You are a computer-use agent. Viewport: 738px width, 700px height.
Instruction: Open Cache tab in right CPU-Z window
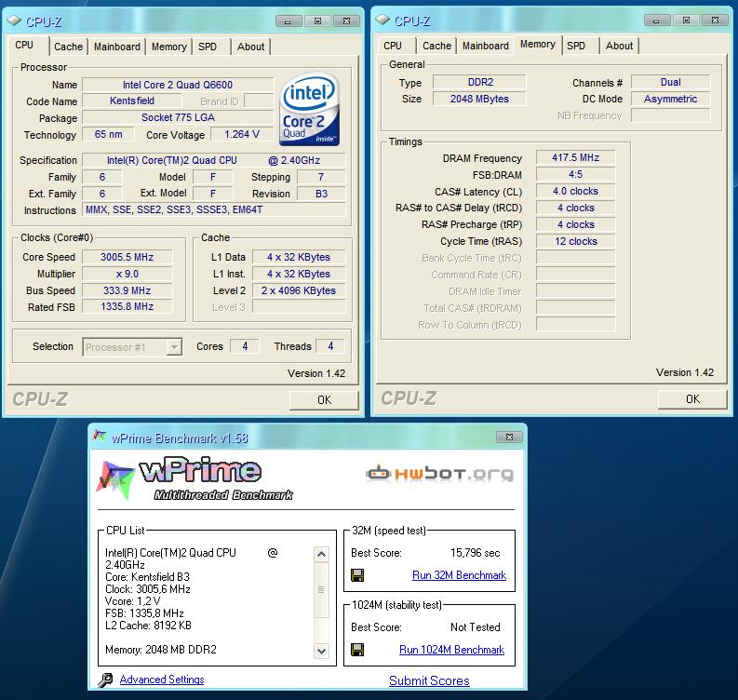(x=436, y=46)
